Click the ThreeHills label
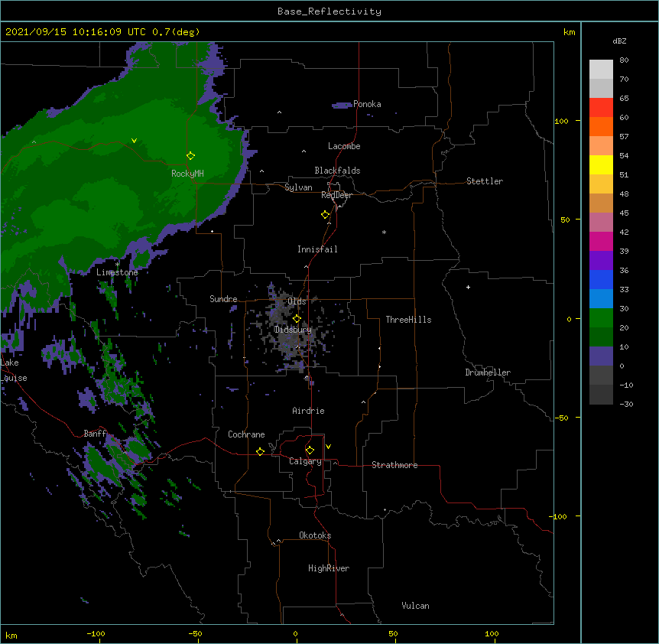Viewport: 659px width, 644px height. (x=408, y=320)
